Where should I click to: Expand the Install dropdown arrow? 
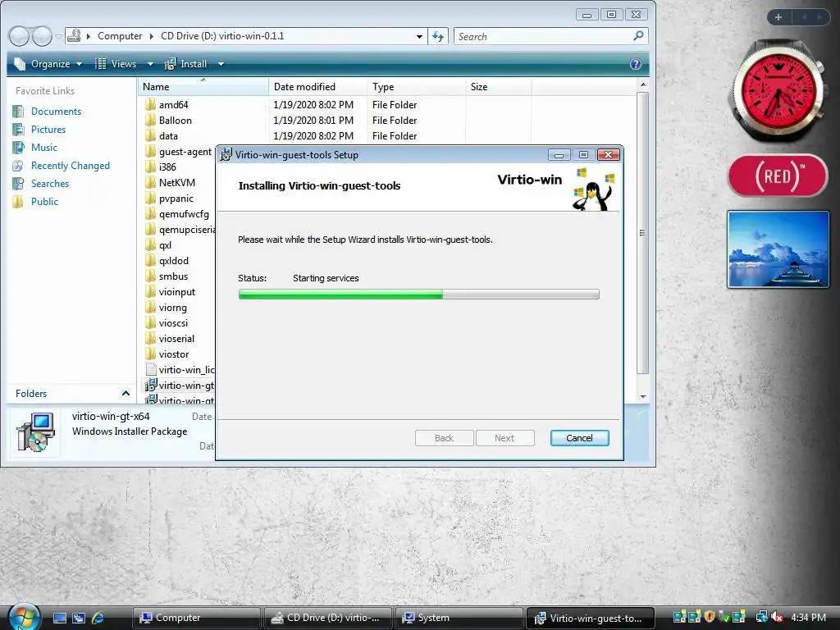221,64
